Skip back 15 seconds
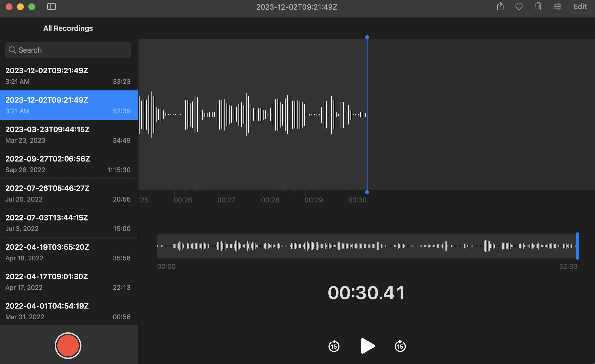This screenshot has height=364, width=595. (x=334, y=346)
